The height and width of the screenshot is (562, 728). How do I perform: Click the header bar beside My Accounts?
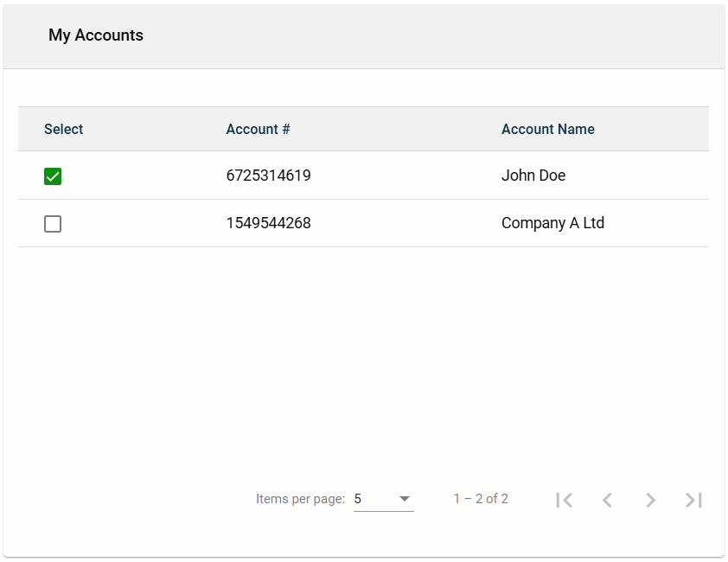click(432, 35)
